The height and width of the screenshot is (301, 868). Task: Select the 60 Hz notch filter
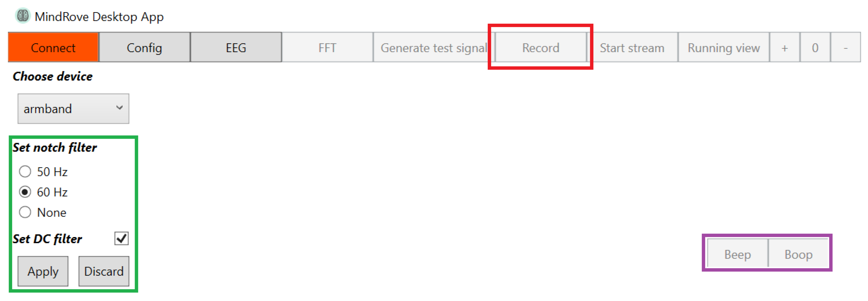point(25,192)
